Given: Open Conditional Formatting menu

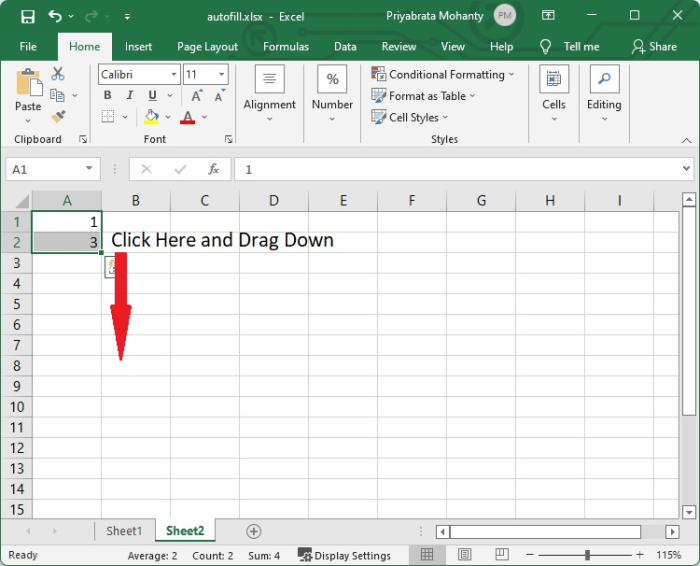Looking at the screenshot, I should 442,74.
